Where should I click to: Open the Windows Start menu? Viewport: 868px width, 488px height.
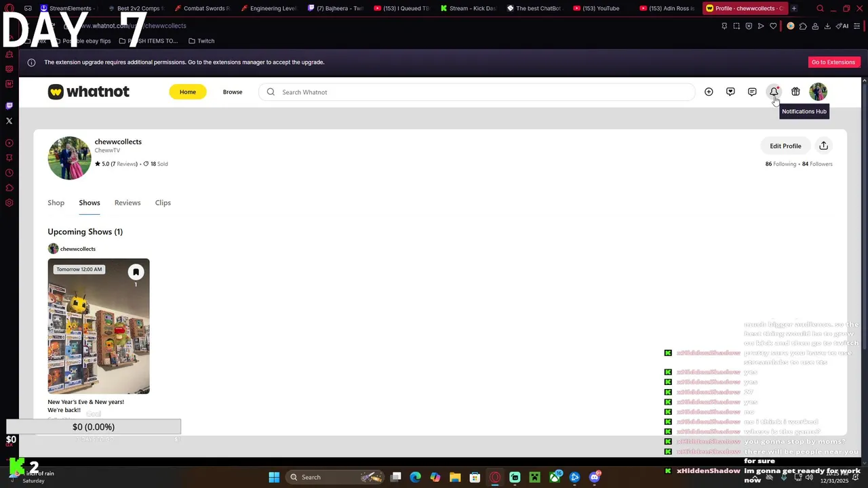coord(274,477)
